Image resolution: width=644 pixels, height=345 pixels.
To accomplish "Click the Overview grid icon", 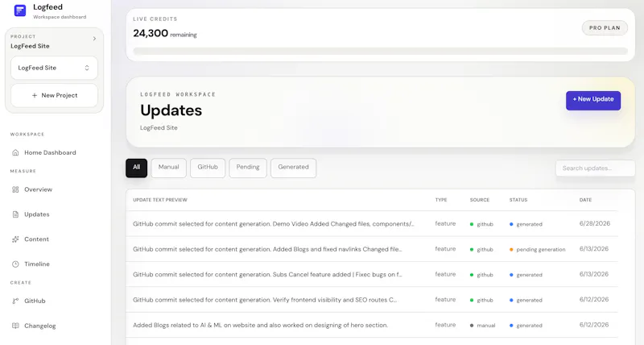I will [15, 189].
